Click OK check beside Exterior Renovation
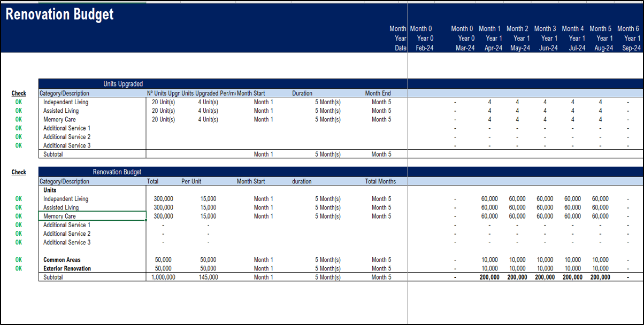This screenshot has width=644, height=325. (19, 268)
